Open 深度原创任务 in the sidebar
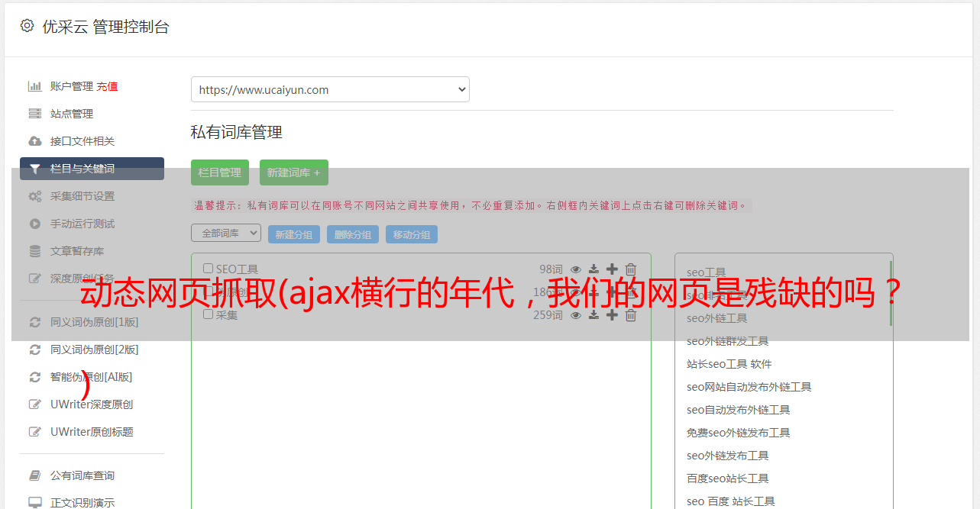This screenshot has width=980, height=509. (x=82, y=279)
